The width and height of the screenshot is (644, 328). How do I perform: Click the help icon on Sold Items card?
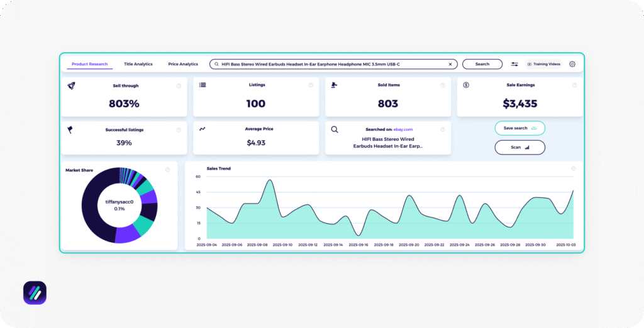point(443,85)
